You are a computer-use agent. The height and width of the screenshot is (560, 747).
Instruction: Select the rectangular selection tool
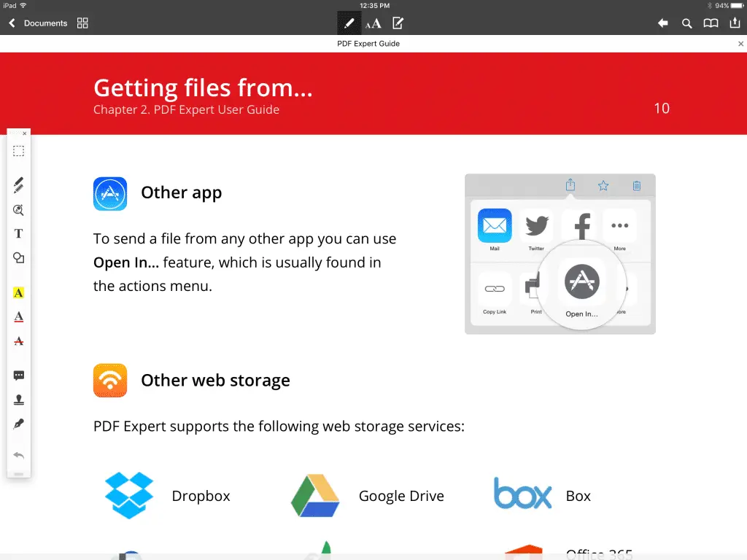coord(19,152)
